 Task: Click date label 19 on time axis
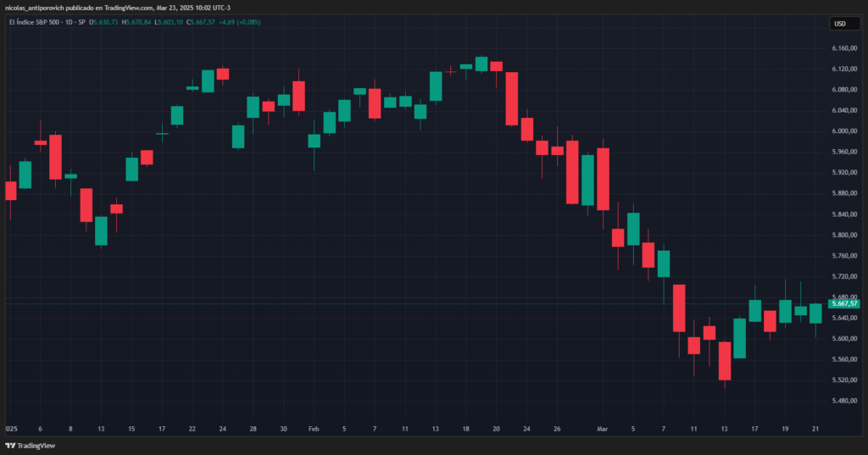click(785, 429)
